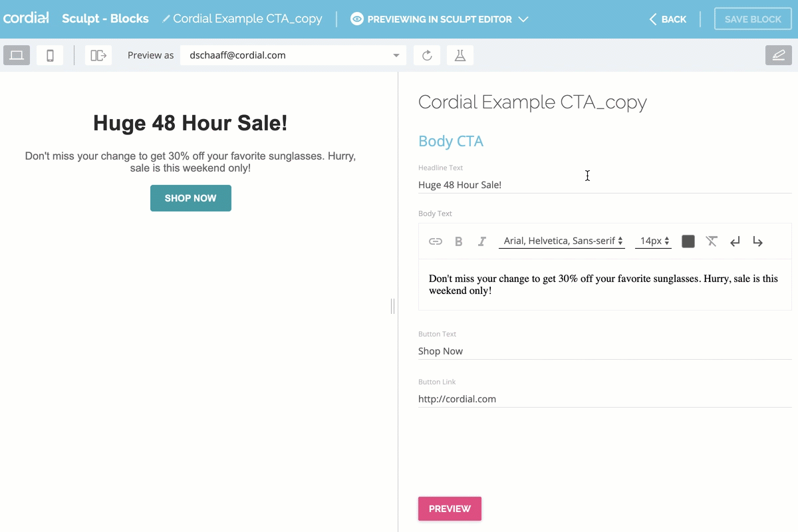Expand the Preview as email dropdown
This screenshot has width=798, height=532.
point(396,55)
